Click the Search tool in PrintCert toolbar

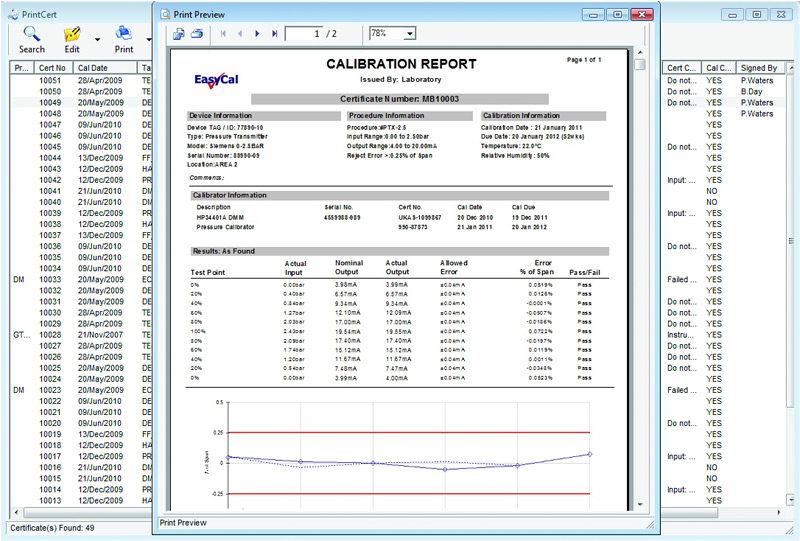[x=32, y=40]
